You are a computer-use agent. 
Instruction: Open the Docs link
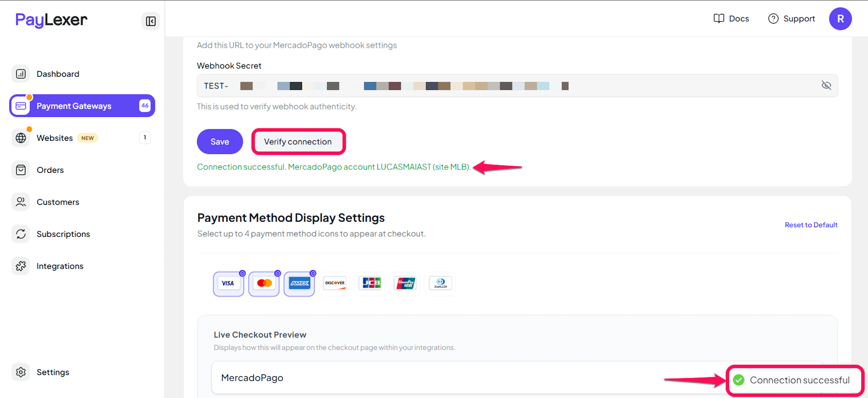click(x=731, y=19)
